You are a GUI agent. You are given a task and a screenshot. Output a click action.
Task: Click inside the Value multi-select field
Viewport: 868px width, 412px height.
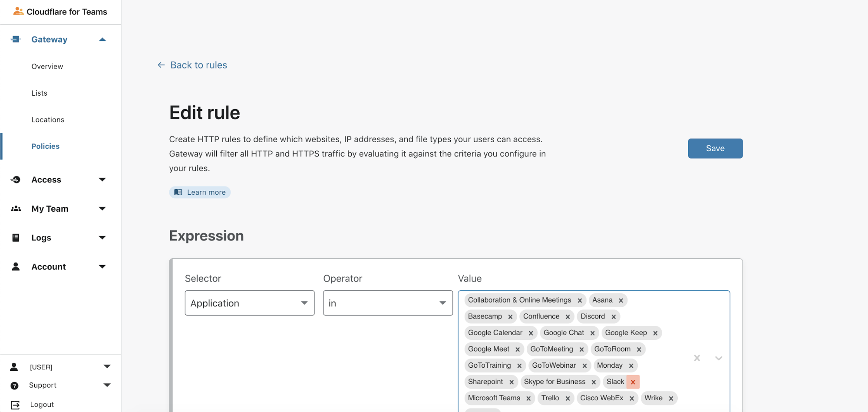(x=594, y=351)
